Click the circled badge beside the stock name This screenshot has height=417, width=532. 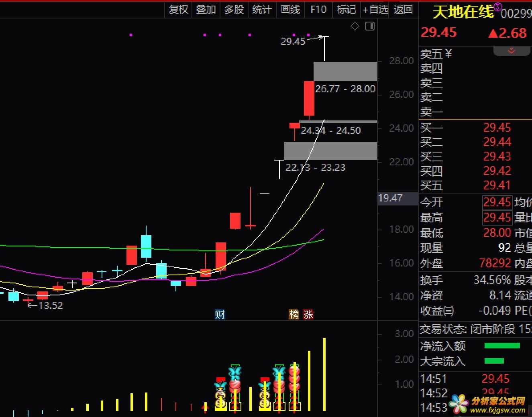point(498,6)
